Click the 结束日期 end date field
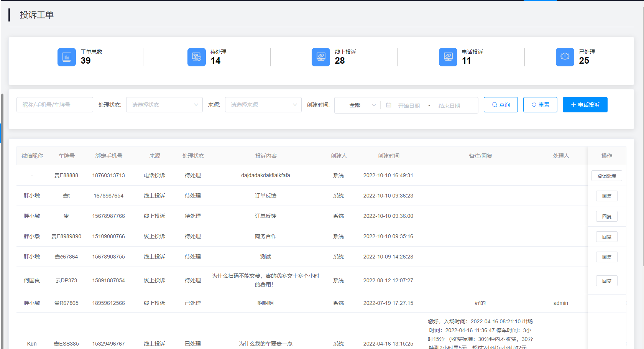The image size is (644, 349). pyautogui.click(x=449, y=105)
